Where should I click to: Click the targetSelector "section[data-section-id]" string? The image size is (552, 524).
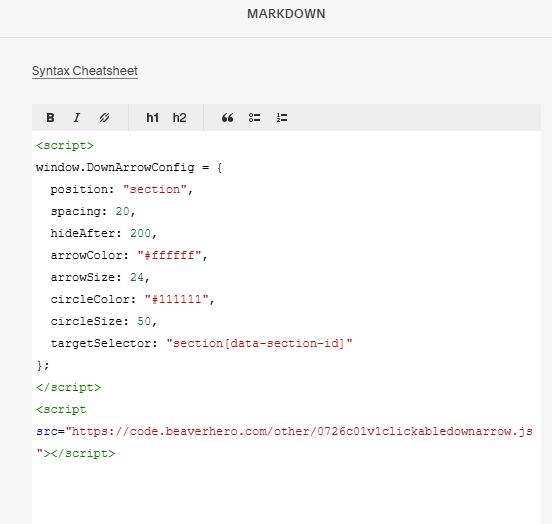[259, 343]
